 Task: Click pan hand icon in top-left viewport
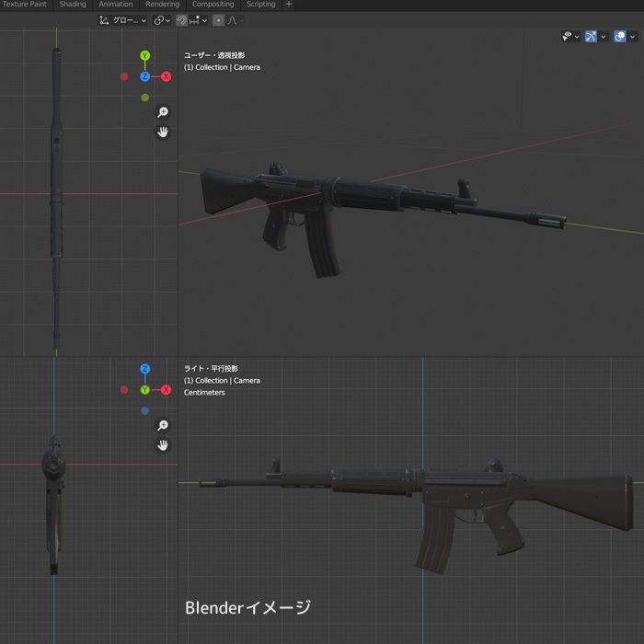[163, 132]
